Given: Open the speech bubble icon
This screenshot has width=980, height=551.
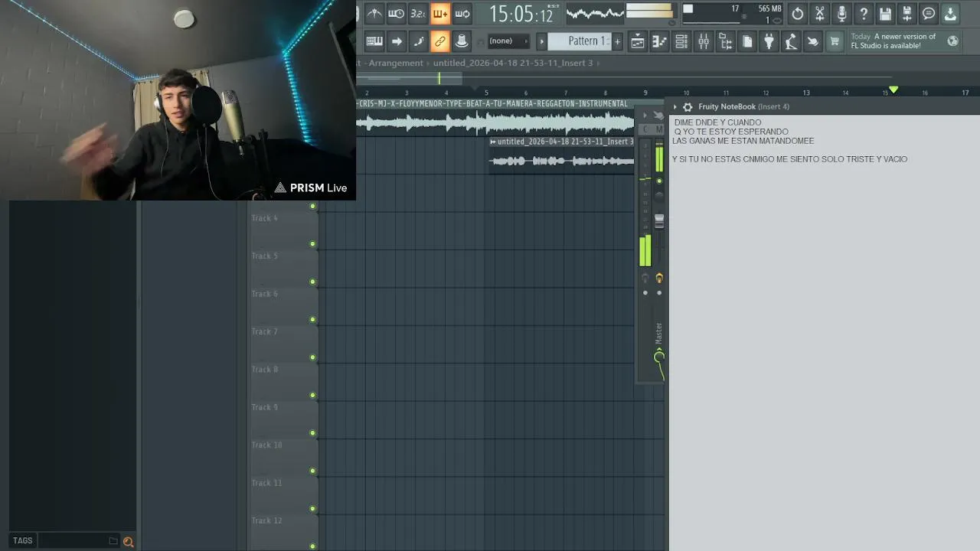Looking at the screenshot, I should click(x=929, y=13).
